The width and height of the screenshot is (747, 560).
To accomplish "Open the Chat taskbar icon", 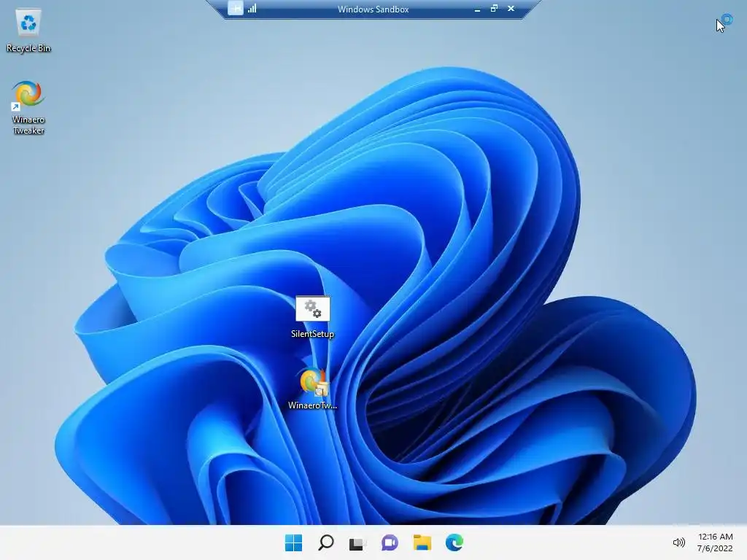I will (x=390, y=542).
